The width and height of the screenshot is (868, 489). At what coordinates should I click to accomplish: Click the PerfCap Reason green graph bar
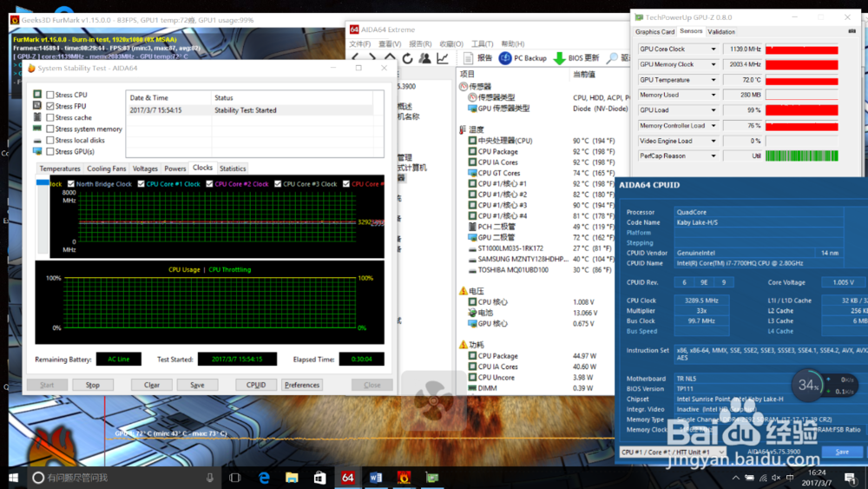801,156
